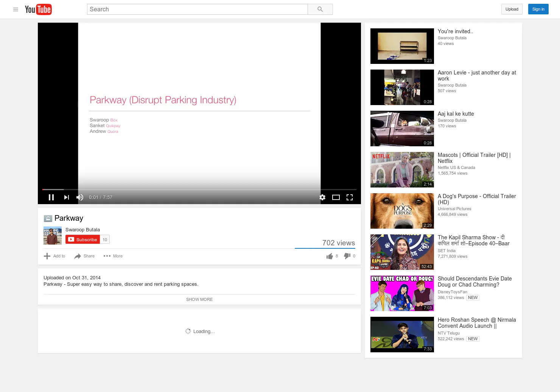Toggle theater mode
The height and width of the screenshot is (392, 560).
pyautogui.click(x=336, y=197)
